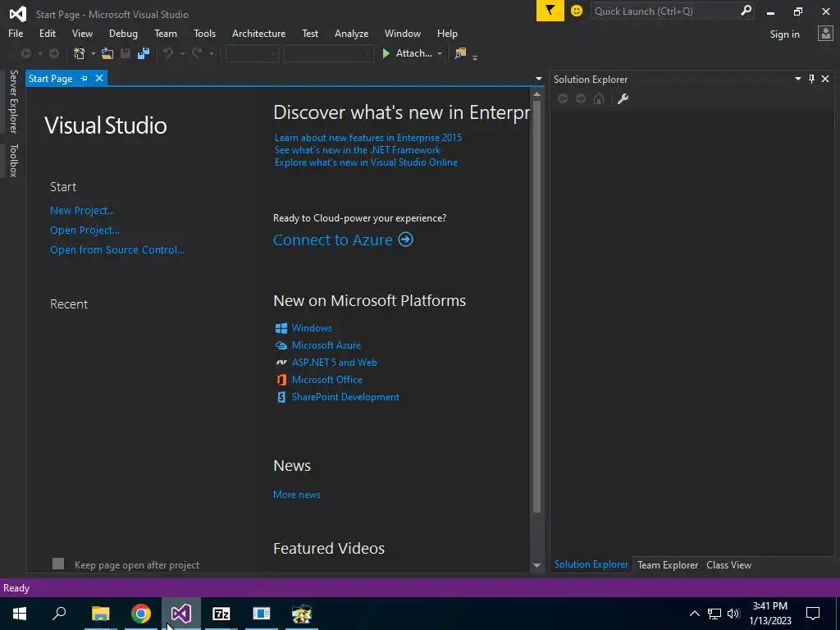Show hidden system tray icons chevron

point(694,614)
